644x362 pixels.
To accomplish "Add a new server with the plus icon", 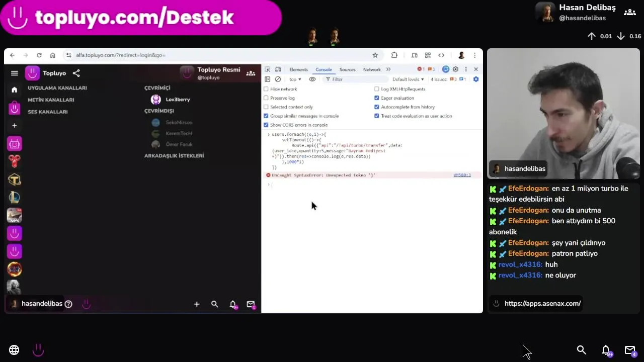I will [14, 126].
